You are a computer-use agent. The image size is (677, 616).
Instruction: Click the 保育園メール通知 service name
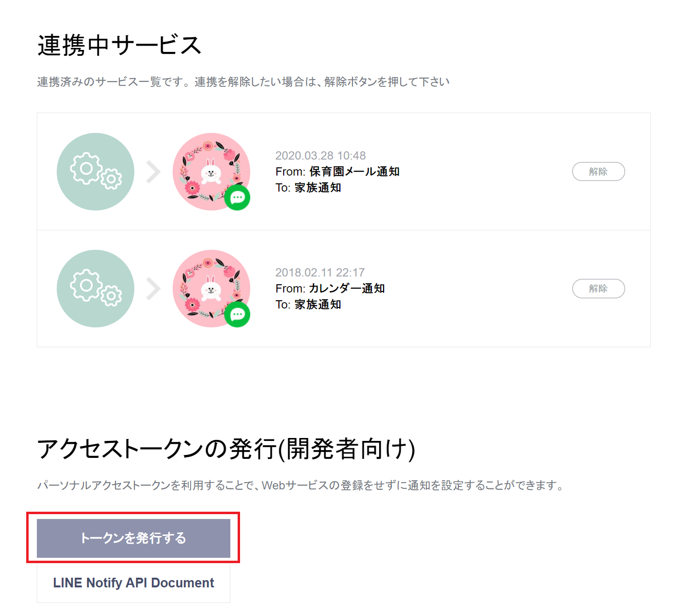pos(354,172)
